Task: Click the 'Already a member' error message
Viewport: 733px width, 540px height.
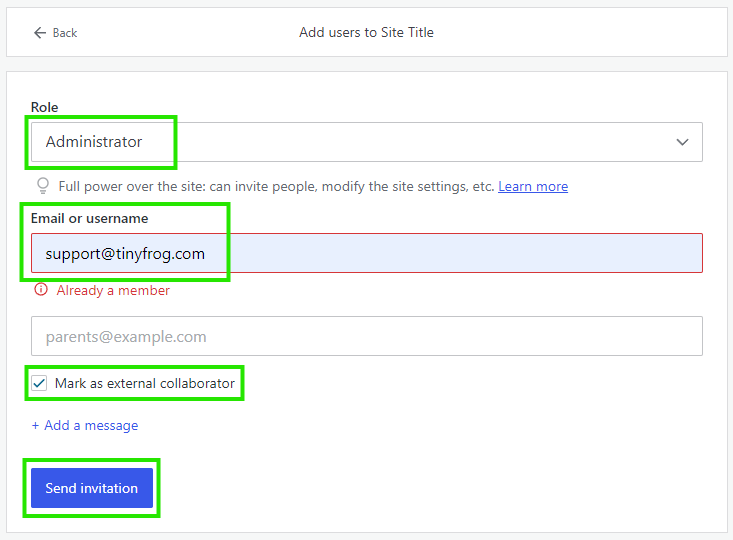Action: click(x=113, y=290)
